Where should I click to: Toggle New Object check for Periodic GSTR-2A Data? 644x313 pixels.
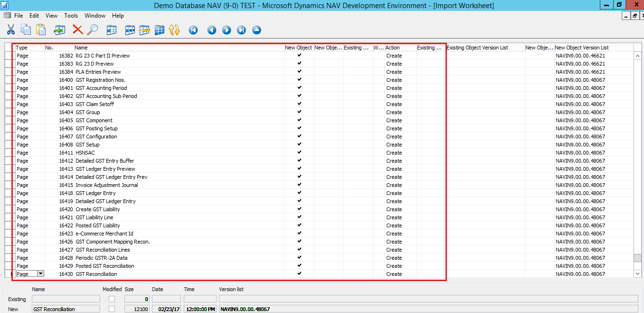[299, 258]
